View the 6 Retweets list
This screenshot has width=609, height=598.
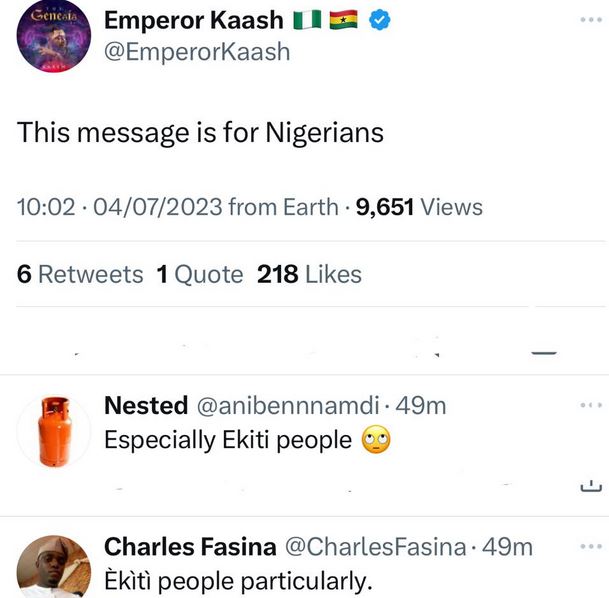pyautogui.click(x=81, y=274)
